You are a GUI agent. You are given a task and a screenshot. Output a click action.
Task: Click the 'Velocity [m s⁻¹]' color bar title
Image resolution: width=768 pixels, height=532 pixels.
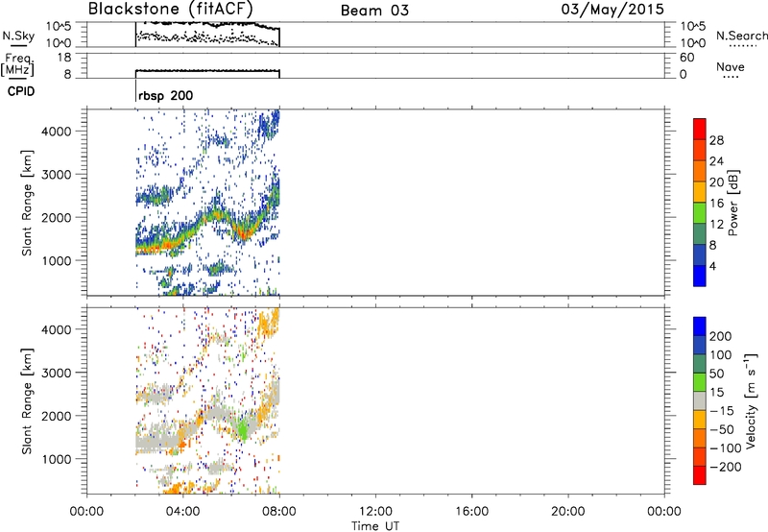(x=751, y=400)
